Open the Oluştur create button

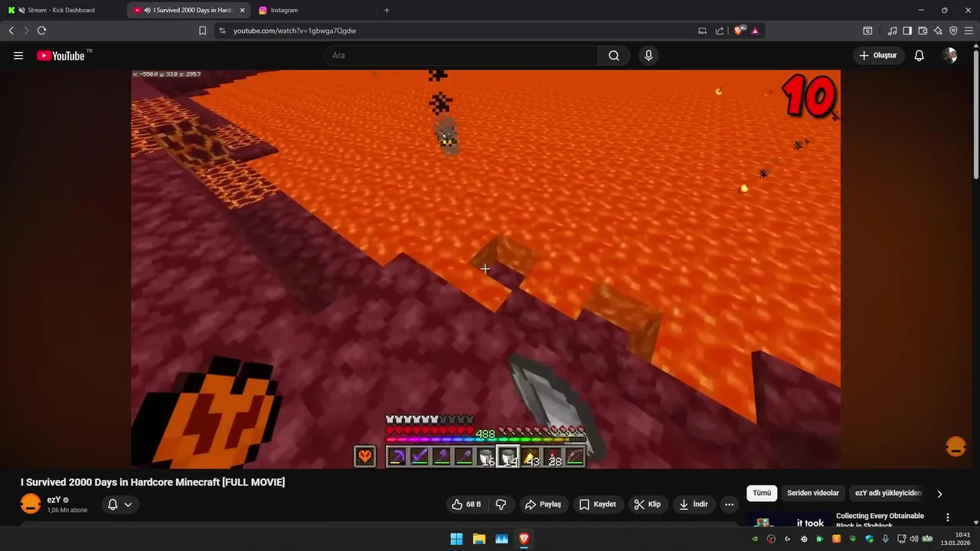pyautogui.click(x=879, y=56)
